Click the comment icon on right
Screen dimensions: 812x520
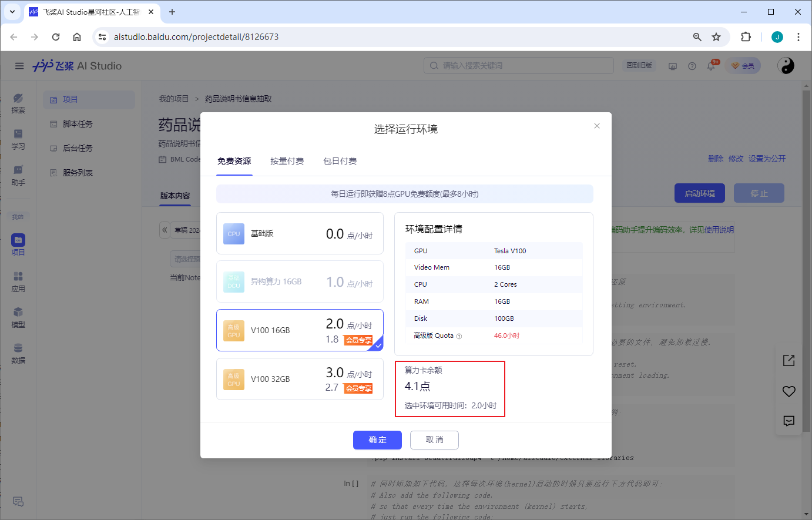coord(789,421)
